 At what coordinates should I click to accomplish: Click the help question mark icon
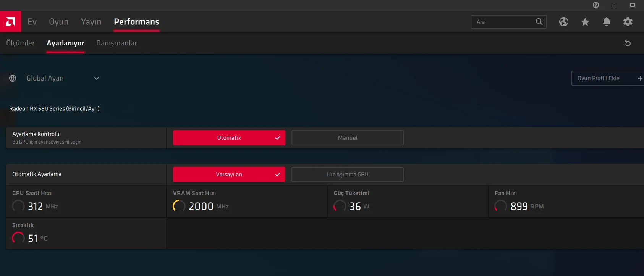click(596, 5)
